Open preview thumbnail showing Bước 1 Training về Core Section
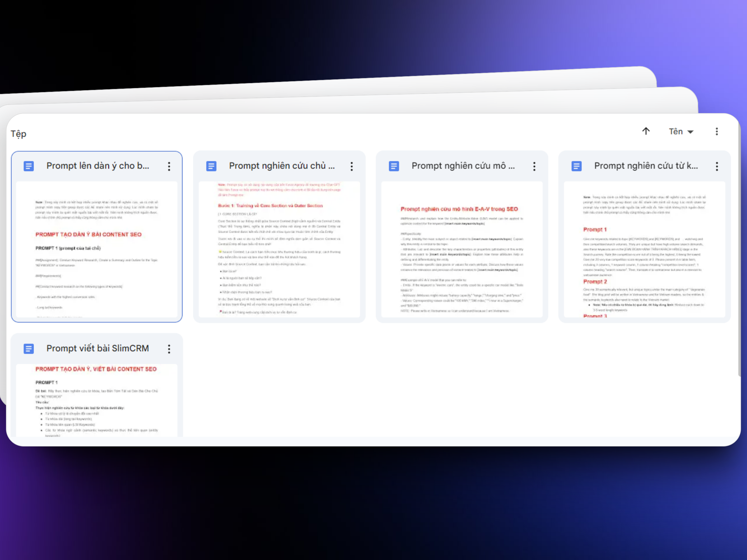Screen dimensions: 747x560 279,250
